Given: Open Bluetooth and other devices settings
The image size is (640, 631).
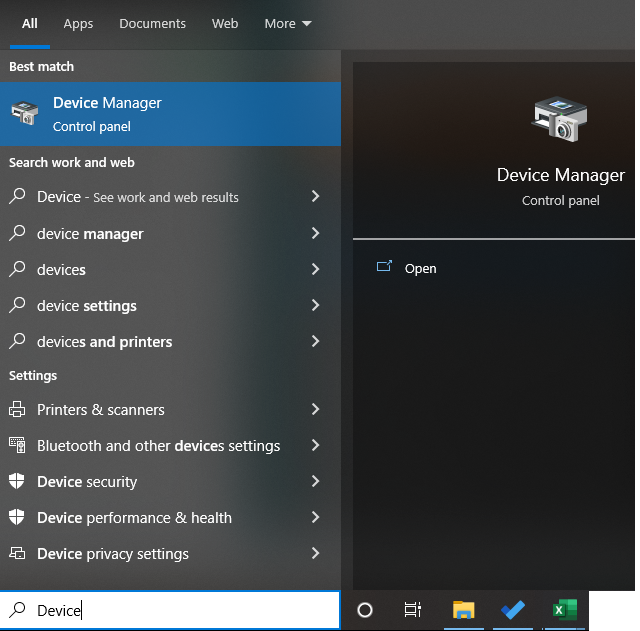Looking at the screenshot, I should click(x=158, y=446).
